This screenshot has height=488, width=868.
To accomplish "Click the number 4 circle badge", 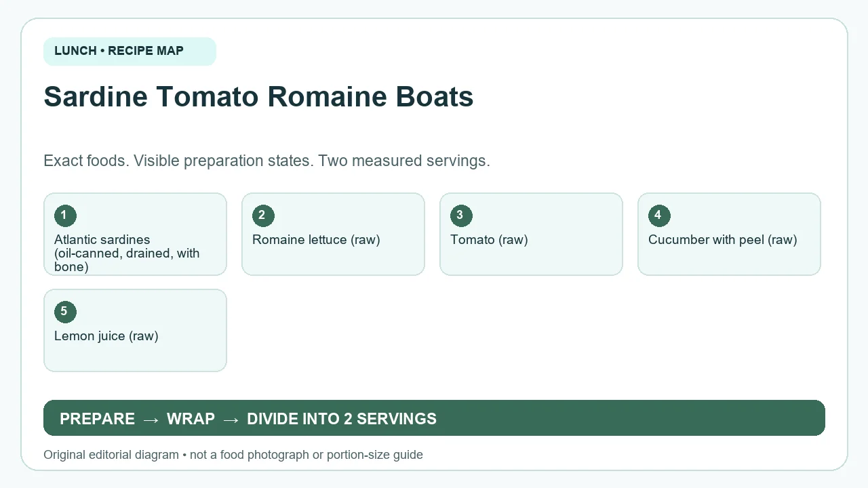I will tap(659, 216).
